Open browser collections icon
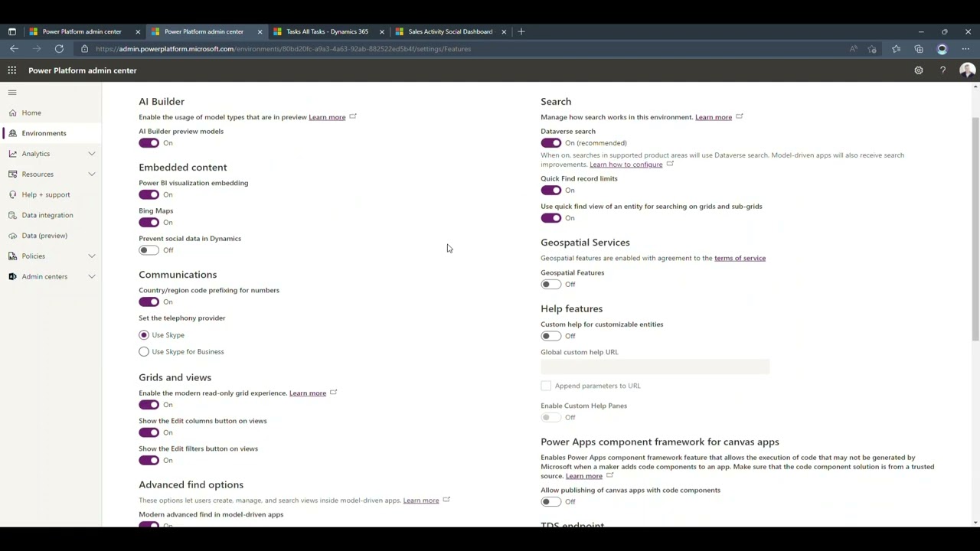Image resolution: width=980 pixels, height=551 pixels. pyautogui.click(x=919, y=49)
